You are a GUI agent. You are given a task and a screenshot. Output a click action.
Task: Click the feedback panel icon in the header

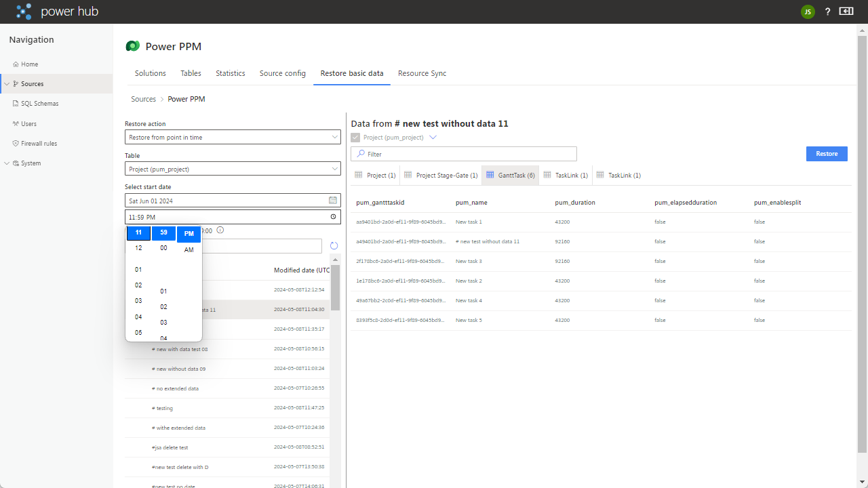click(x=846, y=12)
